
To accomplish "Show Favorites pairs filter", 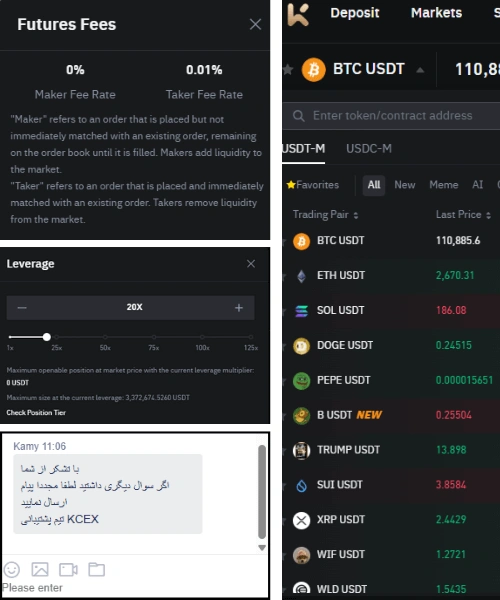I will [x=313, y=185].
